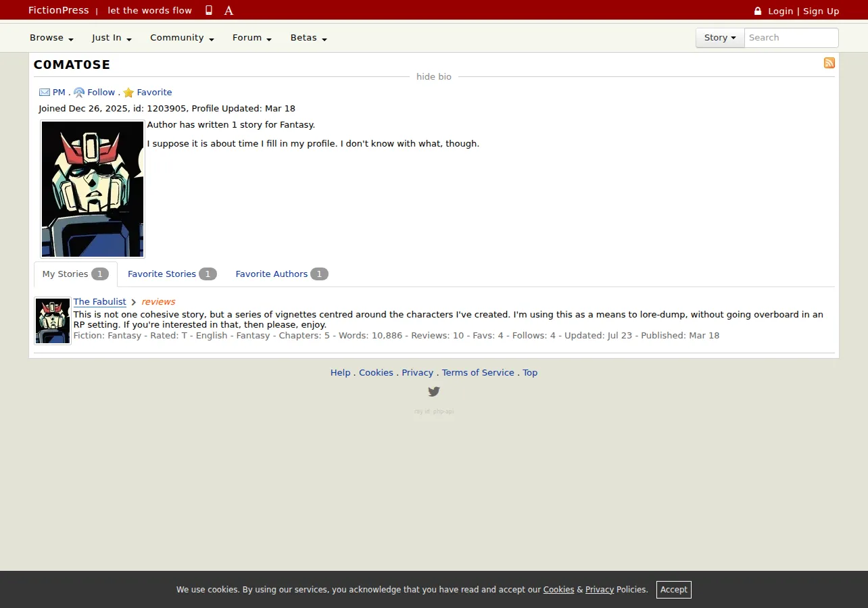Switch to the Favorite Authors tab
The height and width of the screenshot is (608, 868).
(x=282, y=274)
